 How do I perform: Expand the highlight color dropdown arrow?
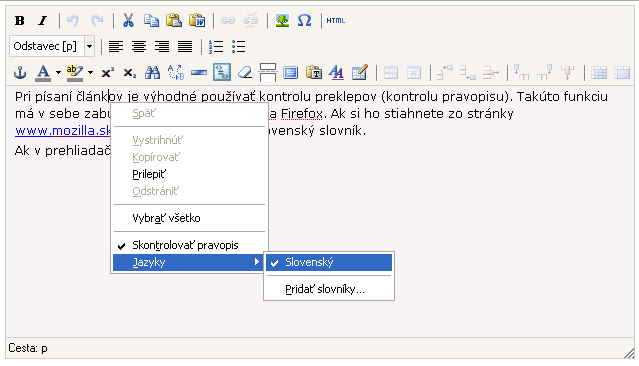90,73
